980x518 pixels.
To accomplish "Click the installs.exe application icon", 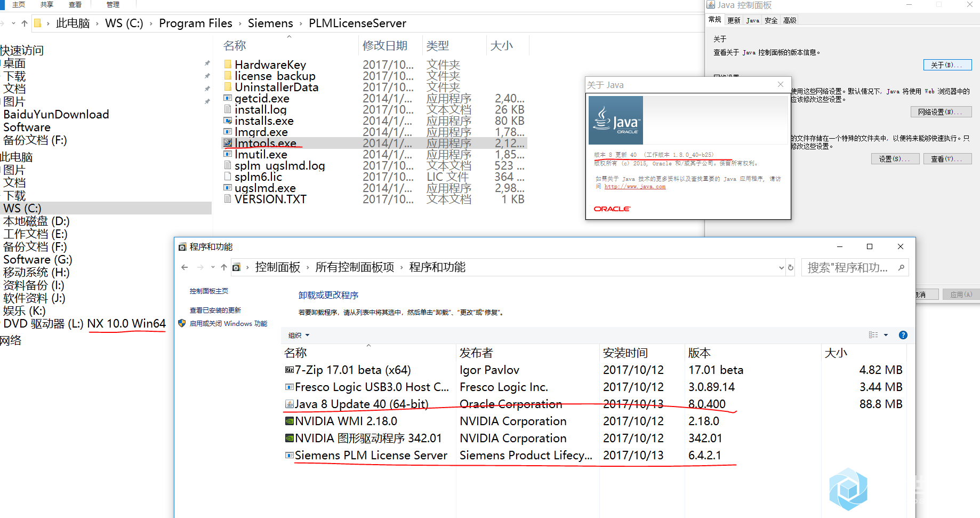I will (228, 121).
